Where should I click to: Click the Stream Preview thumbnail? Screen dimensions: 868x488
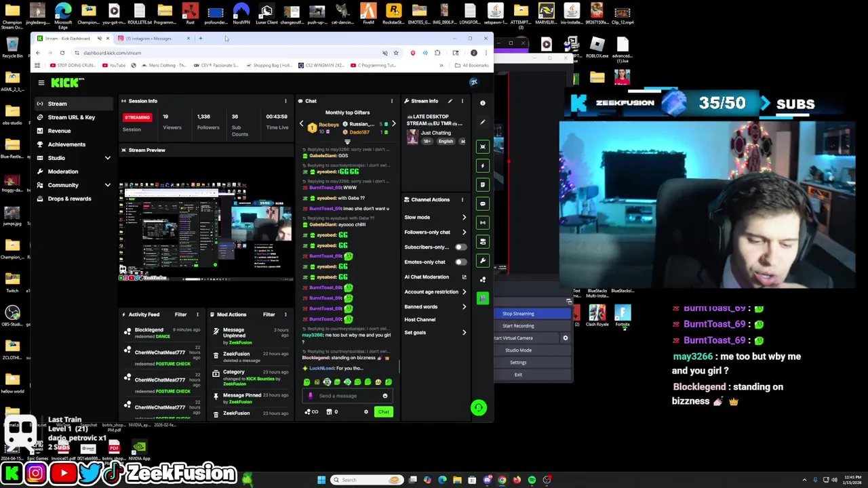(x=206, y=230)
